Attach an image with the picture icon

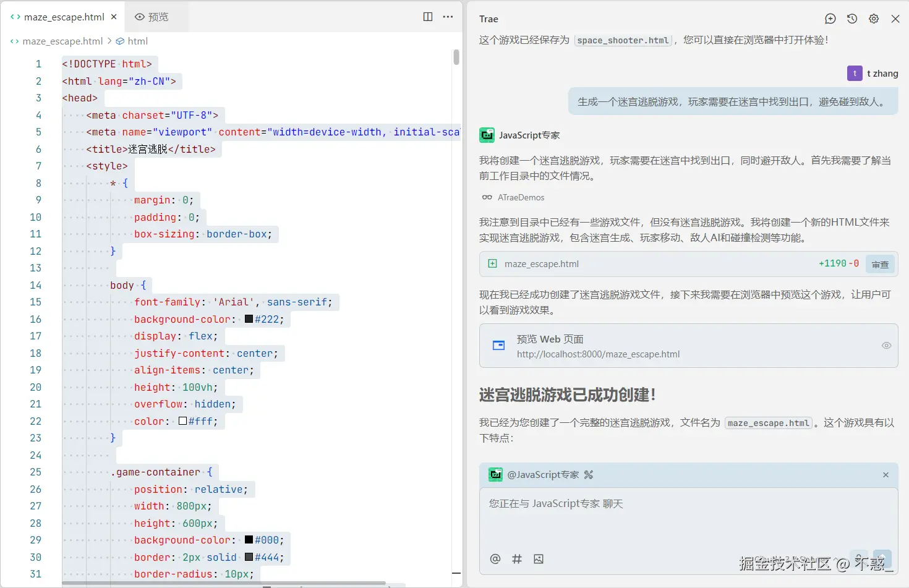539,559
